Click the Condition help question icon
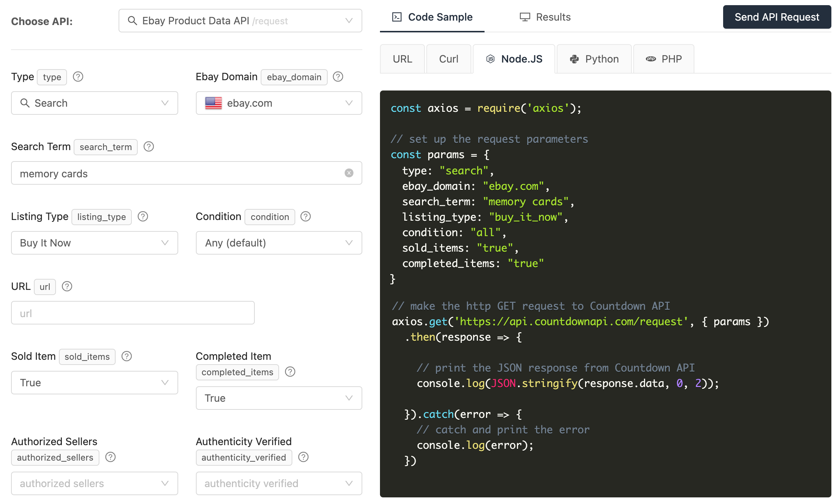 pyautogui.click(x=306, y=217)
